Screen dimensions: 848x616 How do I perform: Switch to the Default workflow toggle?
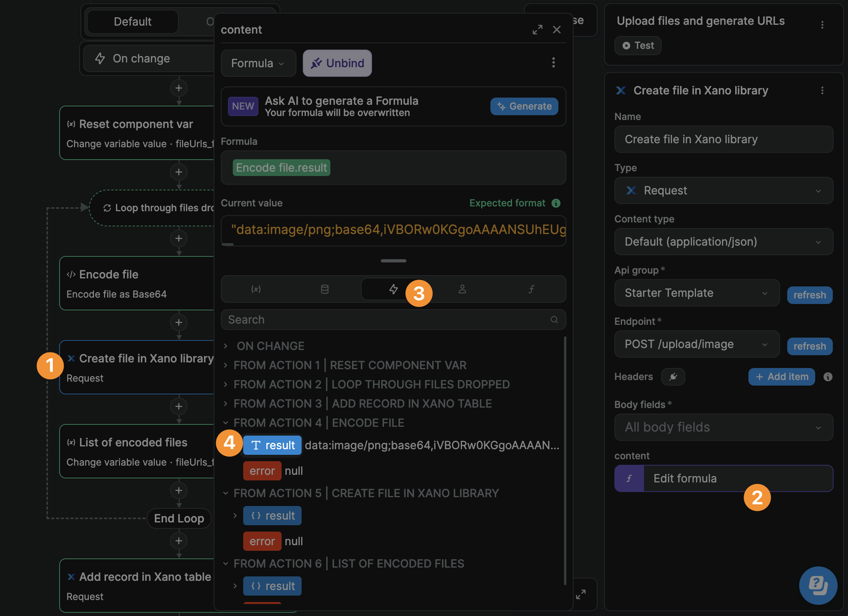(132, 22)
